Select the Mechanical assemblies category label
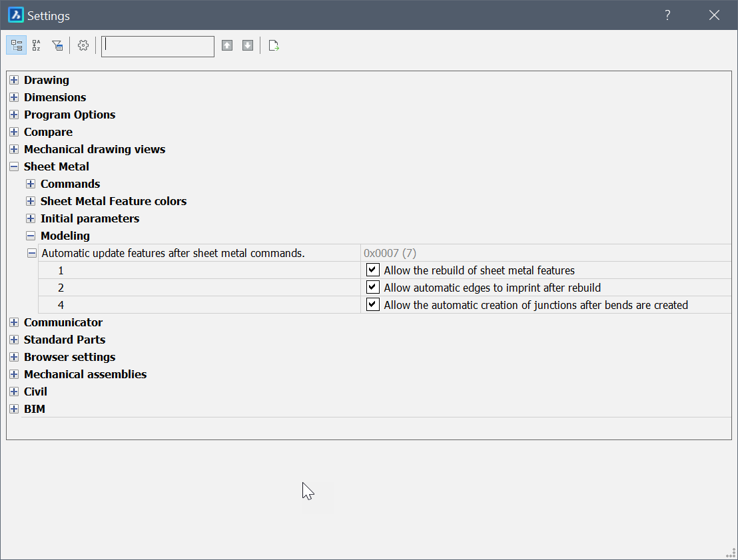This screenshot has height=560, width=738. tap(85, 374)
